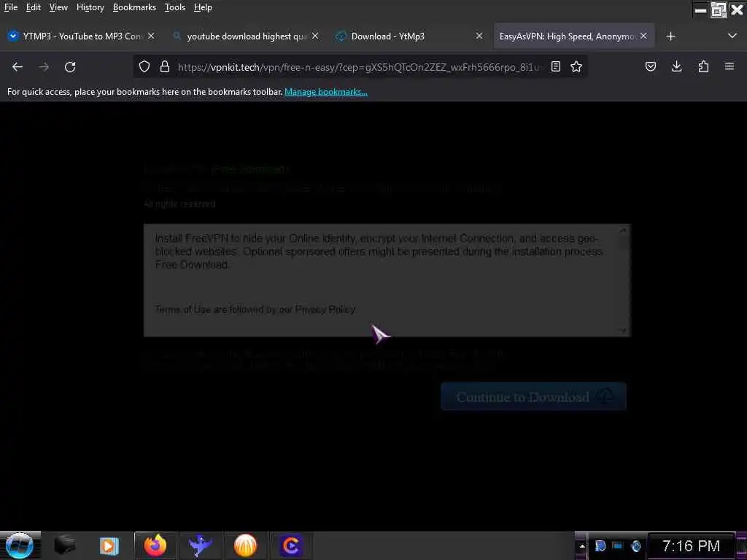Image resolution: width=747 pixels, height=560 pixels.
Task: Open the View menu
Action: (58, 7)
